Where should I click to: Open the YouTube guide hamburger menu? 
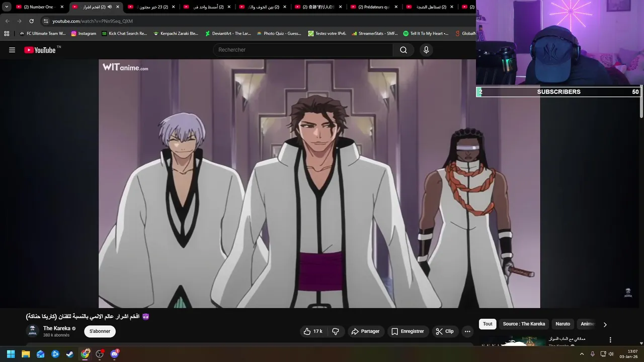(12, 50)
